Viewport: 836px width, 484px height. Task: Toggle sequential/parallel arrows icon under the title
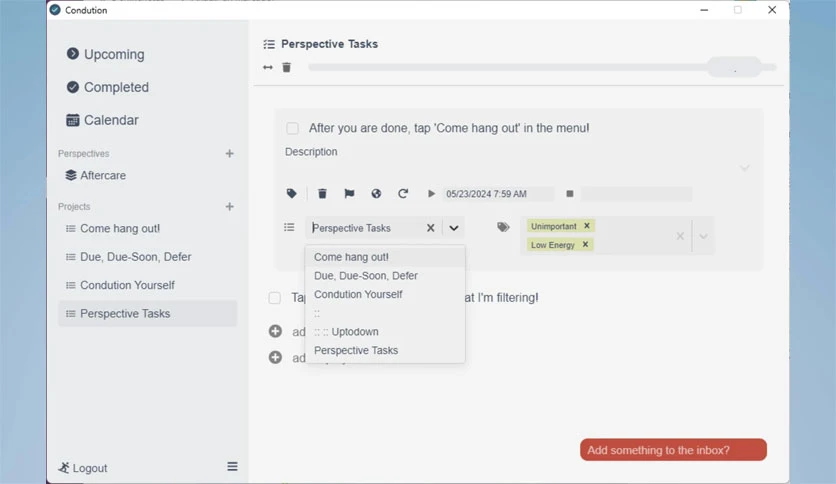268,67
